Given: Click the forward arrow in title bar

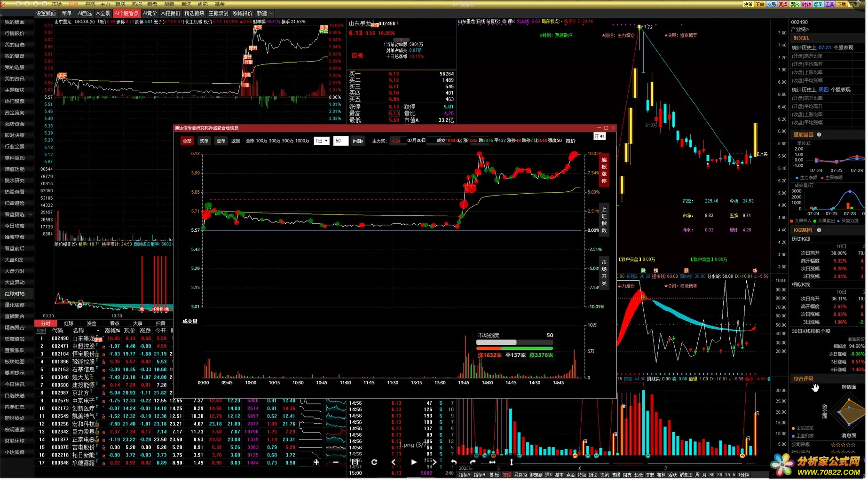Looking at the screenshot, I should (35, 4).
